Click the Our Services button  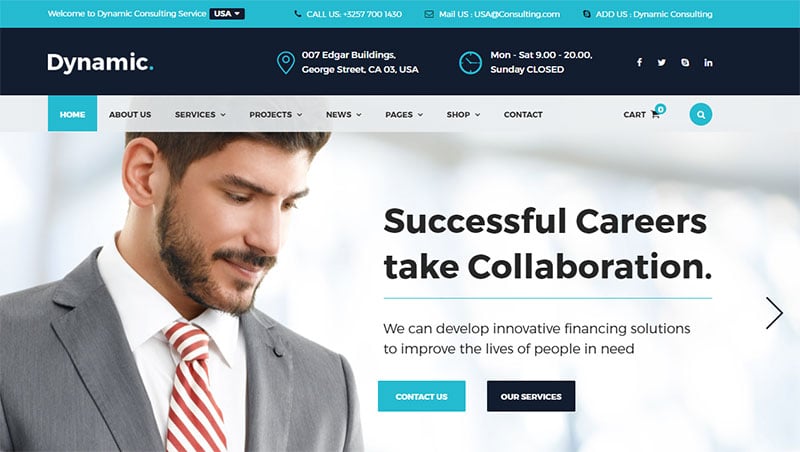tap(531, 396)
